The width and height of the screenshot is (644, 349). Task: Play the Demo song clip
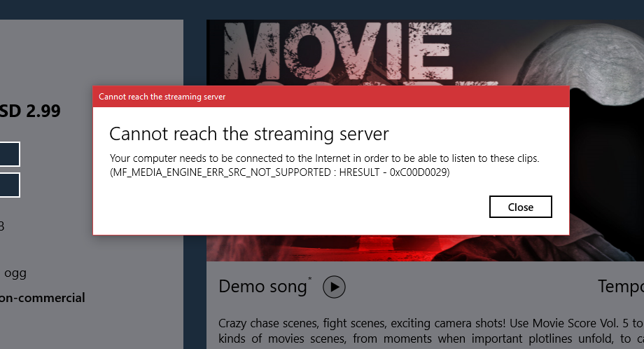(x=334, y=287)
